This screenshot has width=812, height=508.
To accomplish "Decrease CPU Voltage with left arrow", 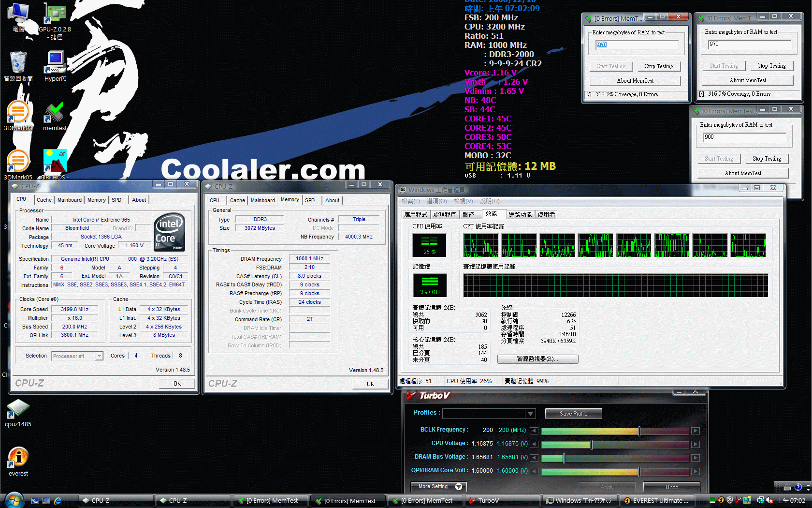I will pos(534,444).
